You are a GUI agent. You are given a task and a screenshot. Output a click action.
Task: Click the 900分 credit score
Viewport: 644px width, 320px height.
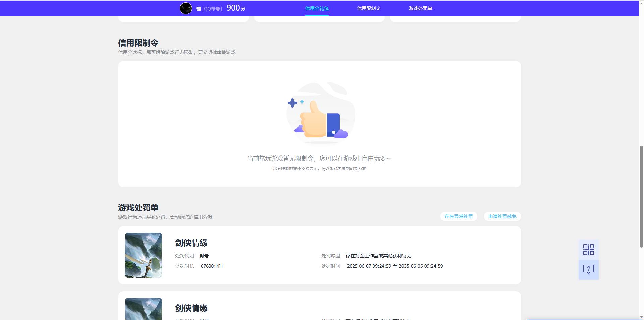click(x=236, y=8)
